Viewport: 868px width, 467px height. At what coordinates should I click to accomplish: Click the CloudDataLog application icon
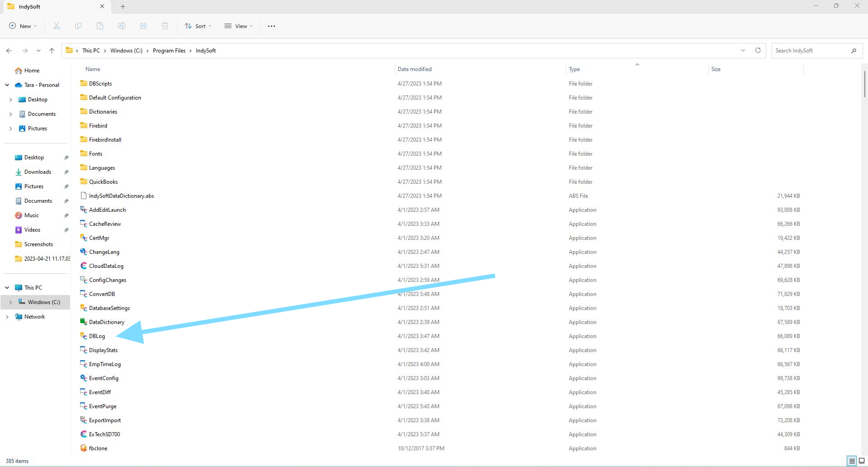pyautogui.click(x=83, y=266)
